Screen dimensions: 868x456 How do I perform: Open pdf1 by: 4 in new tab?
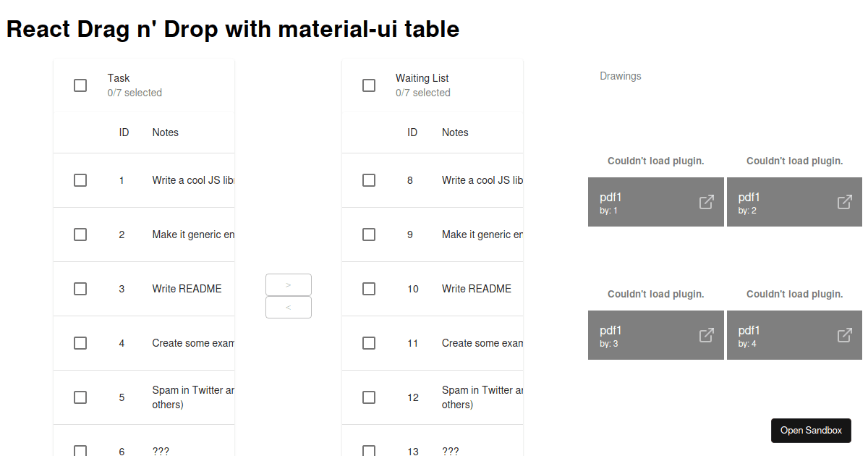844,336
